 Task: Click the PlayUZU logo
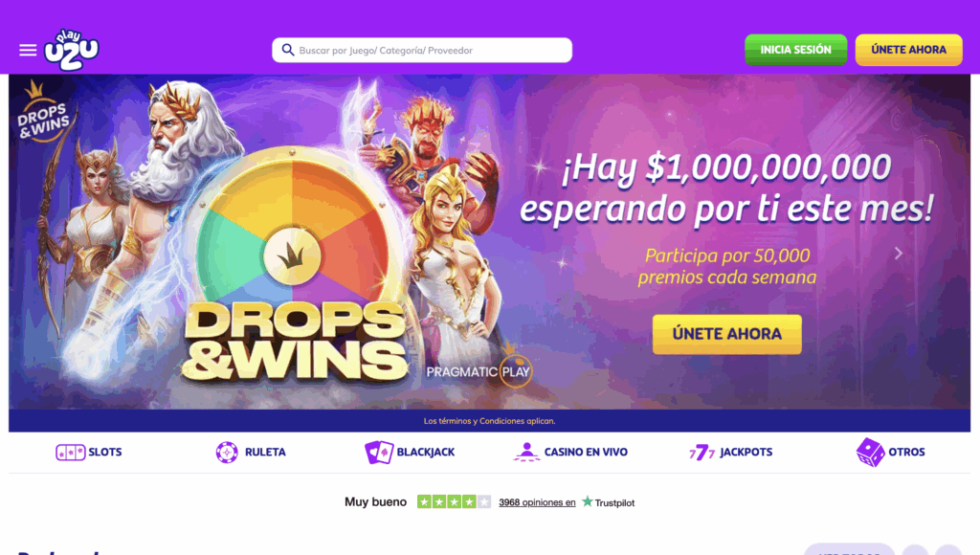click(x=71, y=50)
